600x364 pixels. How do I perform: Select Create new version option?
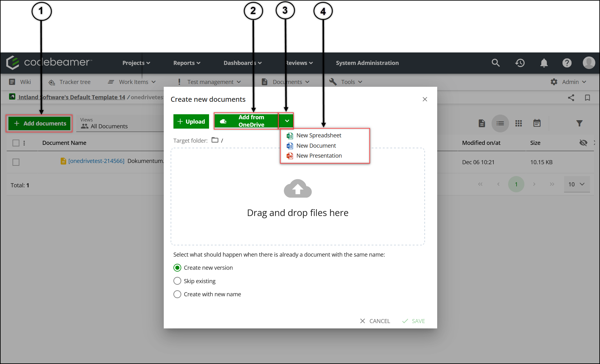[177, 268]
